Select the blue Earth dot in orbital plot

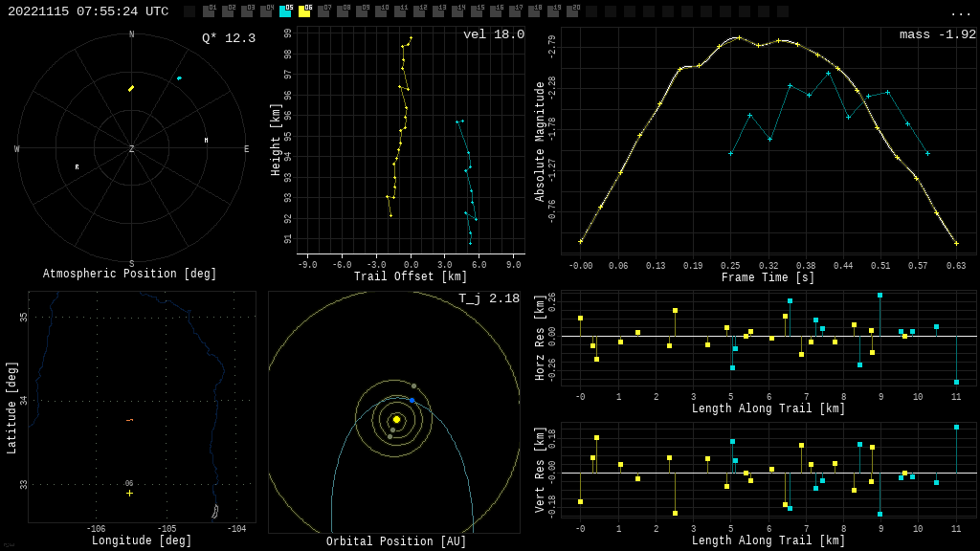click(412, 400)
